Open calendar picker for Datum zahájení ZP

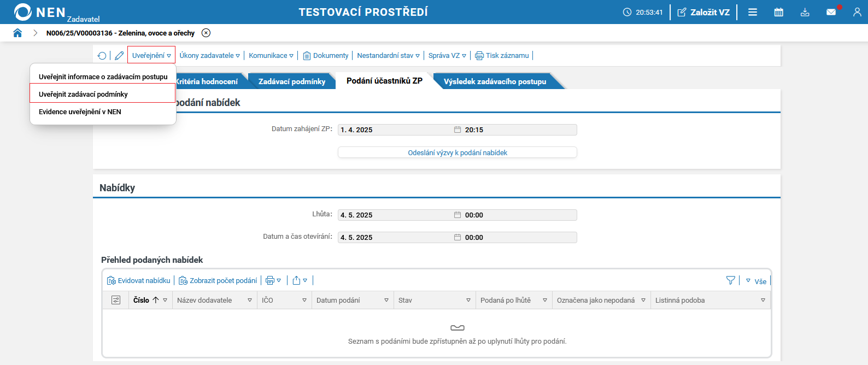tap(458, 129)
